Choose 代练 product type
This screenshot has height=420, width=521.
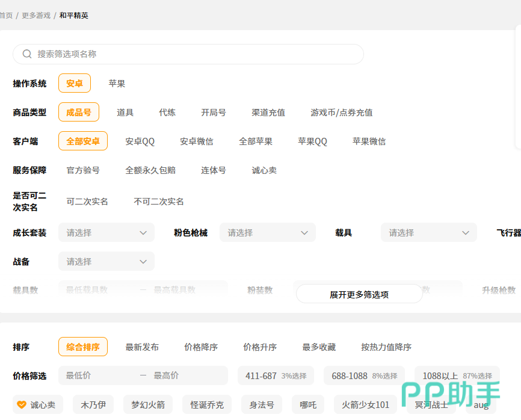pyautogui.click(x=167, y=113)
